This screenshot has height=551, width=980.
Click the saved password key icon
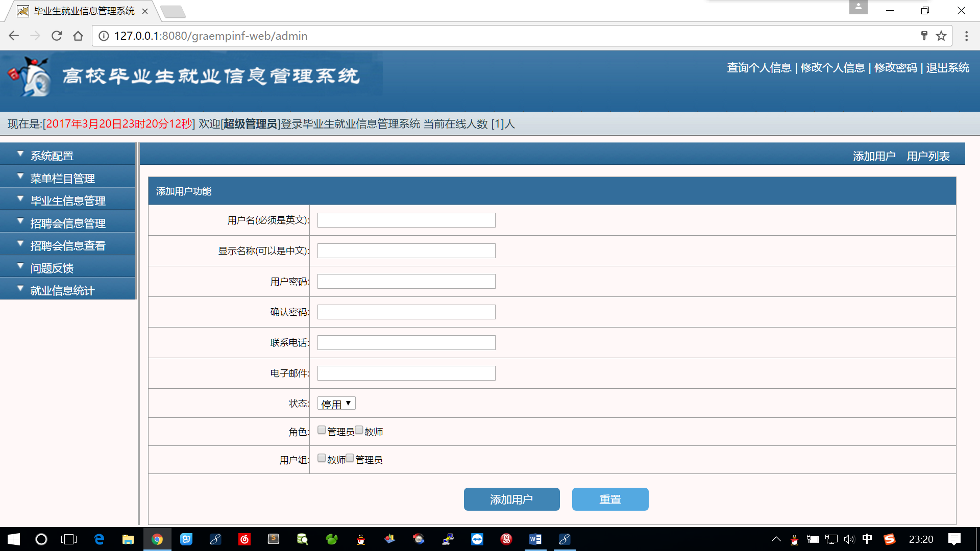click(924, 36)
